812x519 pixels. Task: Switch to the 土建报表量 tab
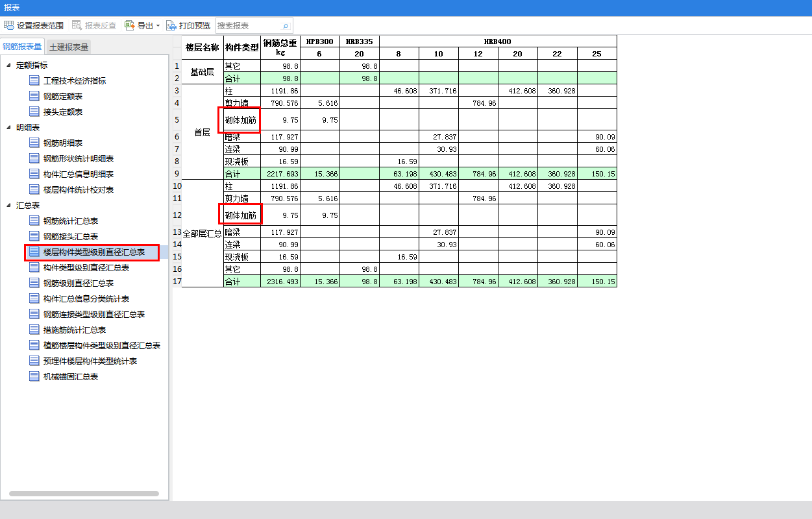point(69,47)
